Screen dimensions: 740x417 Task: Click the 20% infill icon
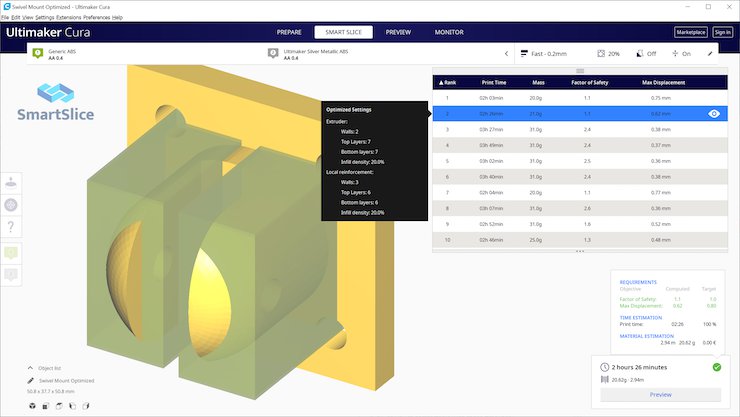coord(601,54)
